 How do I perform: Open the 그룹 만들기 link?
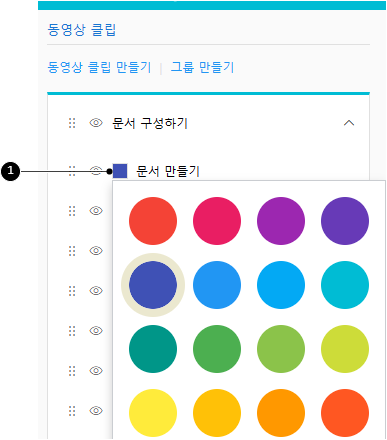pos(202,67)
